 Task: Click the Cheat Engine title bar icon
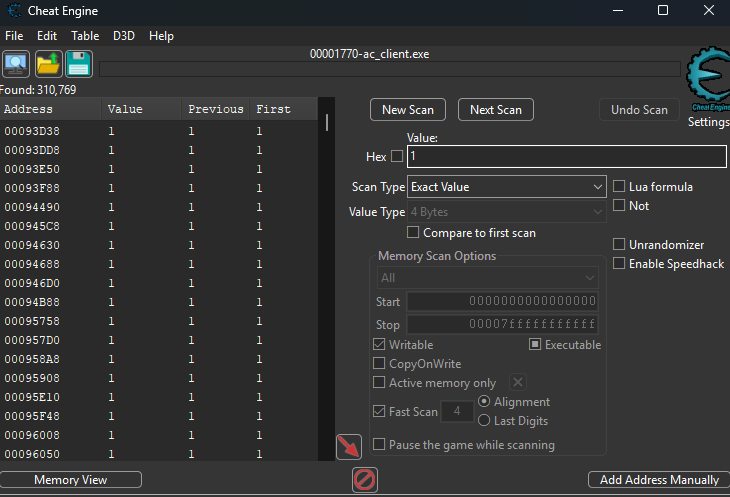pos(13,11)
